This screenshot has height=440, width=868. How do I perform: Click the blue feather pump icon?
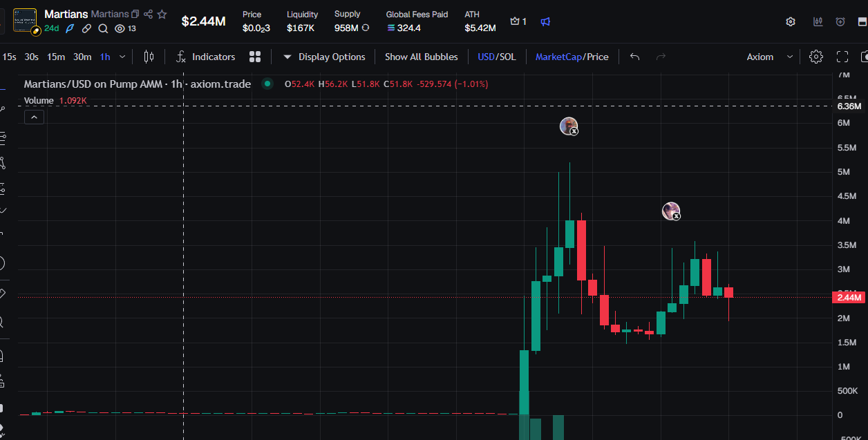click(x=70, y=28)
